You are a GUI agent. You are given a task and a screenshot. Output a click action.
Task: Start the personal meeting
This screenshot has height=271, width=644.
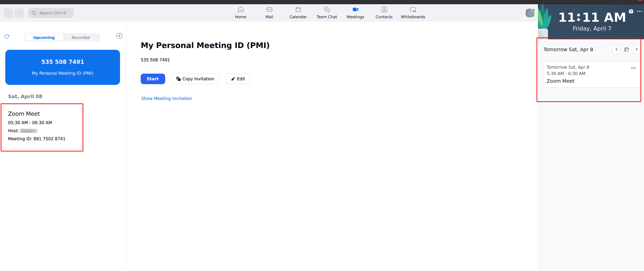tap(153, 79)
